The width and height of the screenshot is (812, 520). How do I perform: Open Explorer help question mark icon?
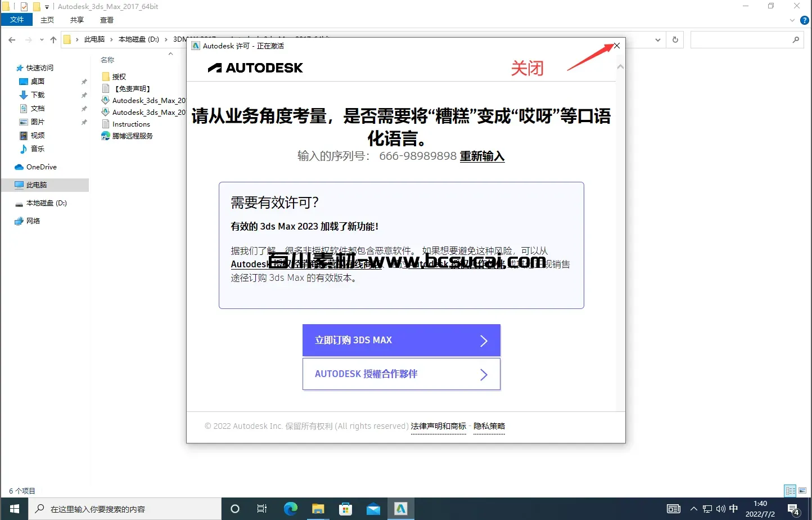pyautogui.click(x=804, y=20)
